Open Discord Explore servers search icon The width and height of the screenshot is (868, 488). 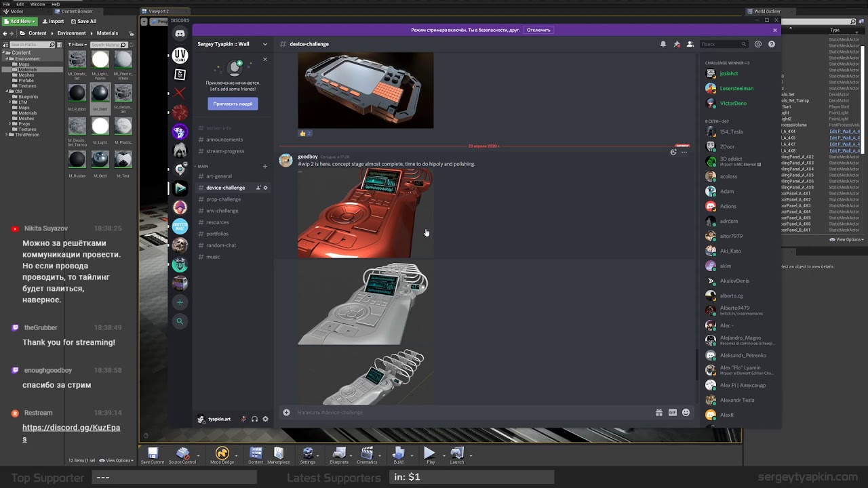pyautogui.click(x=180, y=321)
